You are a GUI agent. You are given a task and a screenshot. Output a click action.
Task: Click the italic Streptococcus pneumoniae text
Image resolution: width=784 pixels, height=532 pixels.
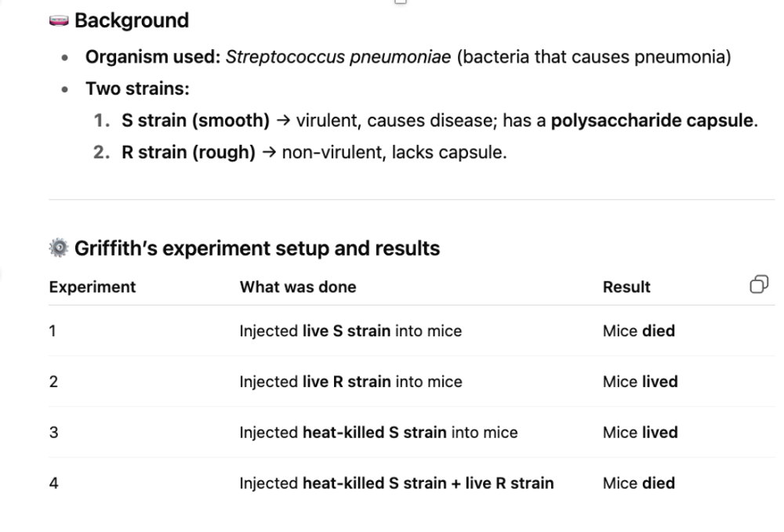(338, 58)
